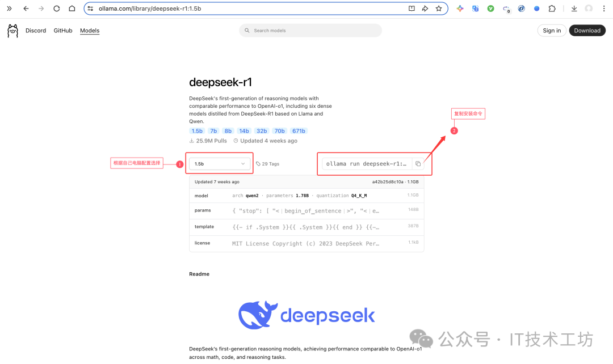Click the double-chevron icon left of back arrow
Viewport: 613px width, 364px height.
pos(10,9)
